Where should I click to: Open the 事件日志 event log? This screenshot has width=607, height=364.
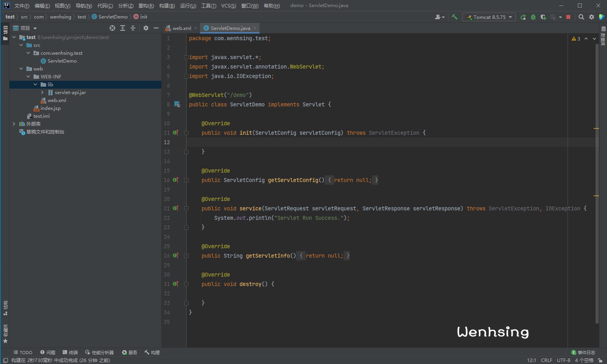[x=583, y=353]
